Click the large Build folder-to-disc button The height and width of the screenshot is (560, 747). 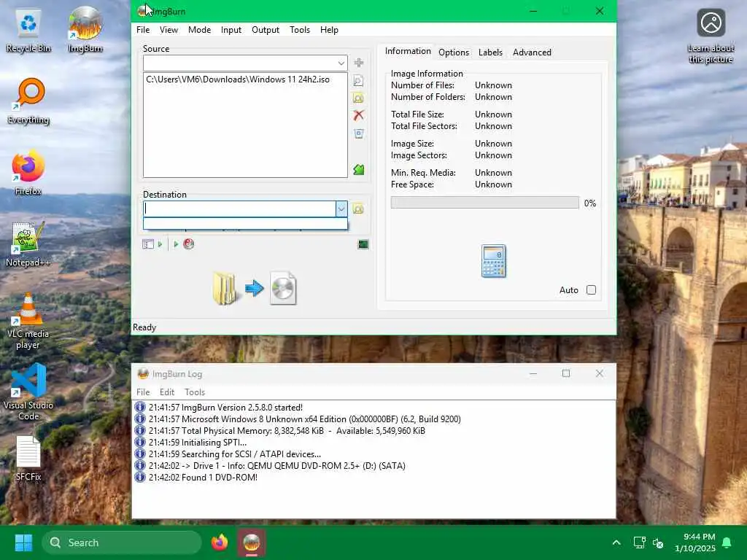point(255,288)
